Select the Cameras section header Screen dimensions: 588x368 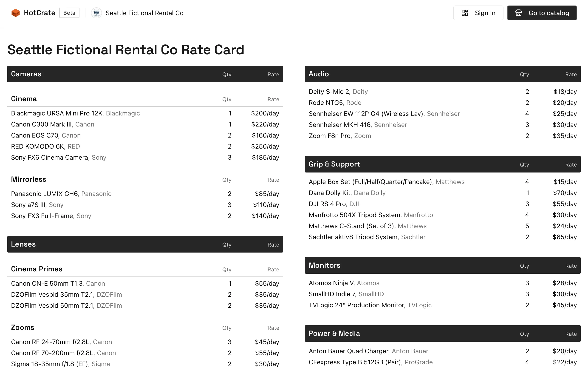click(145, 74)
